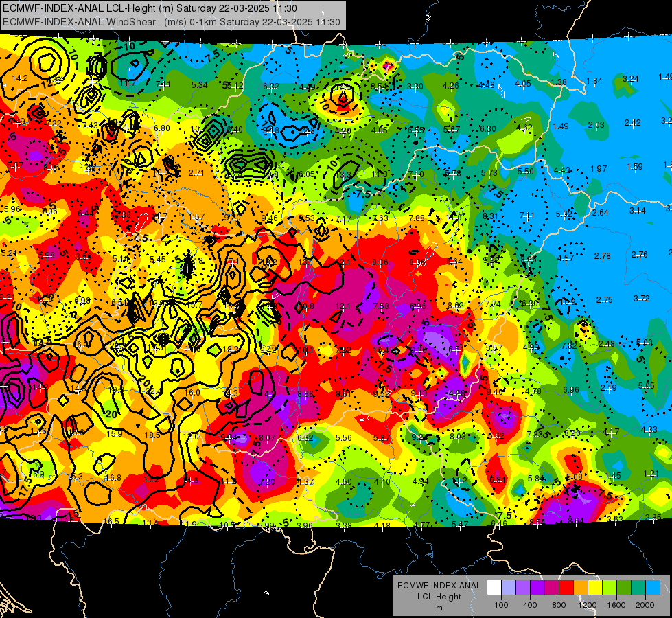672x618 pixels.
Task: Click the grid value 15.9
Action: [x=115, y=433]
